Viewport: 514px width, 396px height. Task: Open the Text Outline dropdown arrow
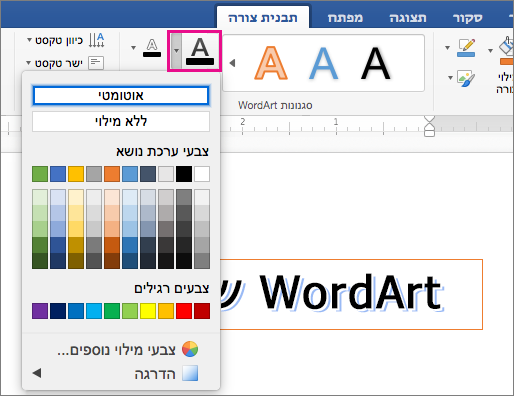[133, 48]
